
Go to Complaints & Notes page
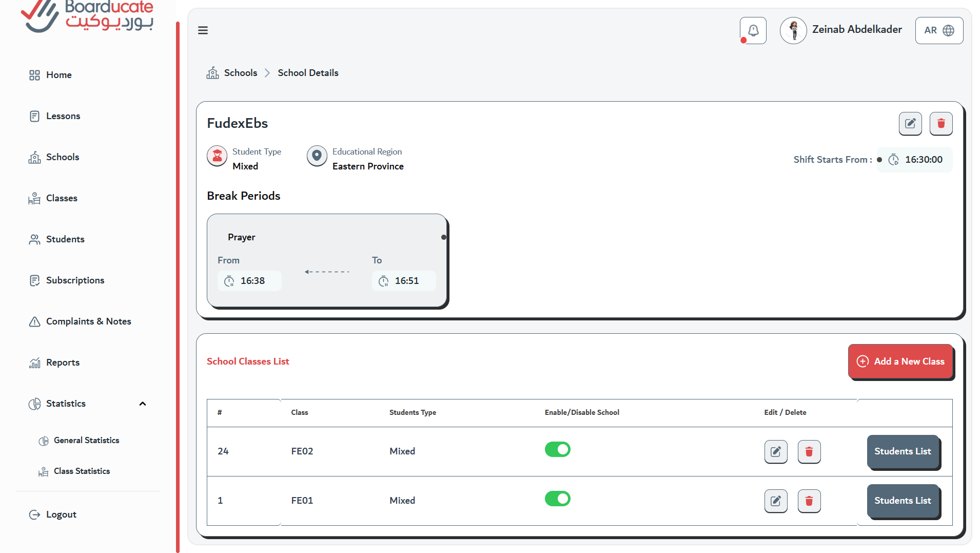[x=88, y=321]
